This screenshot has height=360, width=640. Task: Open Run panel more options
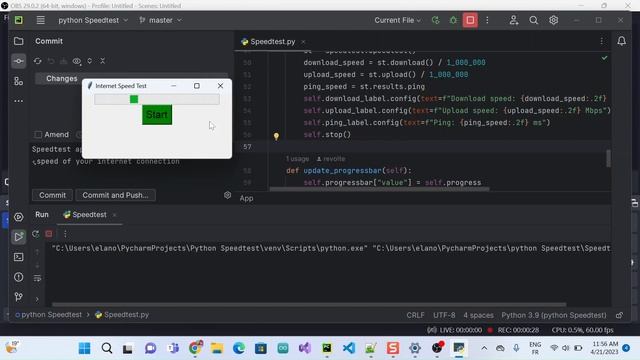coord(65,234)
